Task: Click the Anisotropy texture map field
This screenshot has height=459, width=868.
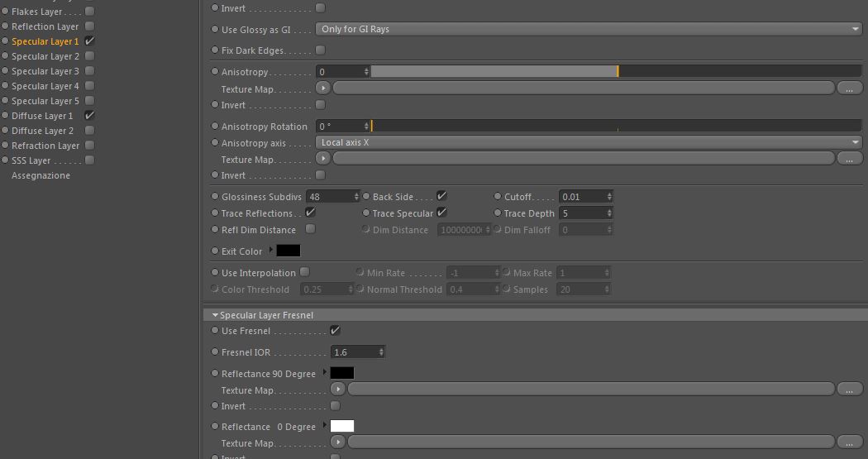Action: click(x=584, y=88)
